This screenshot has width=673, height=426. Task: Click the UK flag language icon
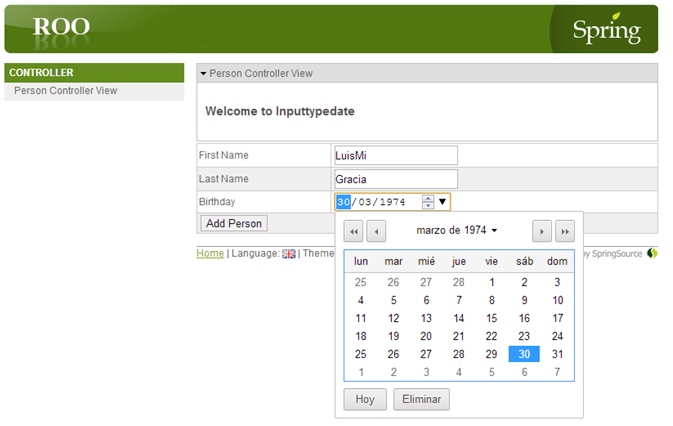click(x=289, y=254)
